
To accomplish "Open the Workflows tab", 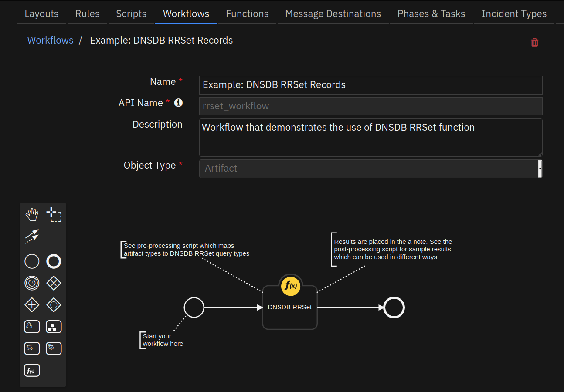I will point(186,14).
